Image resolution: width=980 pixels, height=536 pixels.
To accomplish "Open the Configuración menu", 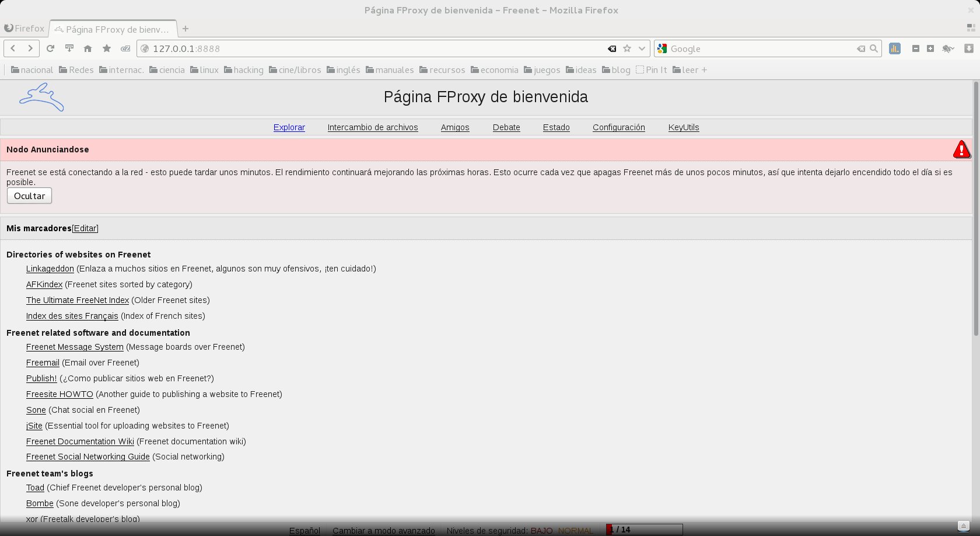I will 618,127.
